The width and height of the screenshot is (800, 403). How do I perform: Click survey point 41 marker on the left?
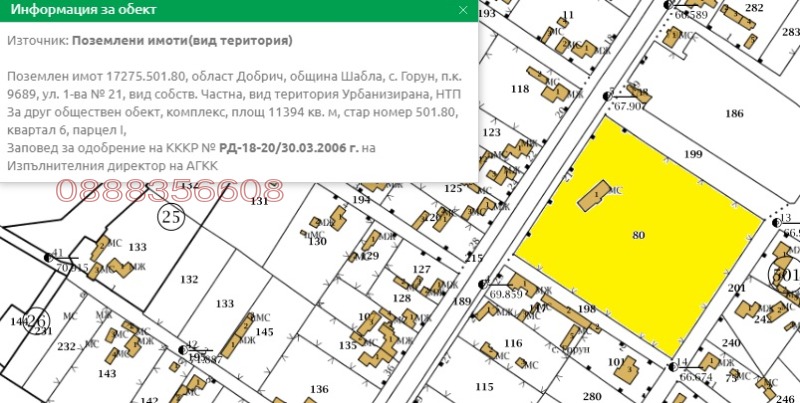(48, 257)
